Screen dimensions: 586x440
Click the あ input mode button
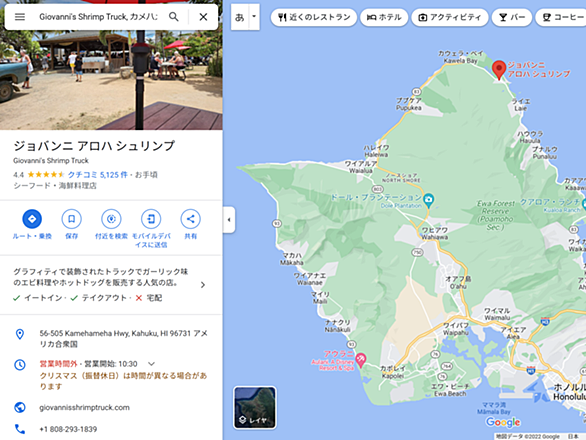240,17
